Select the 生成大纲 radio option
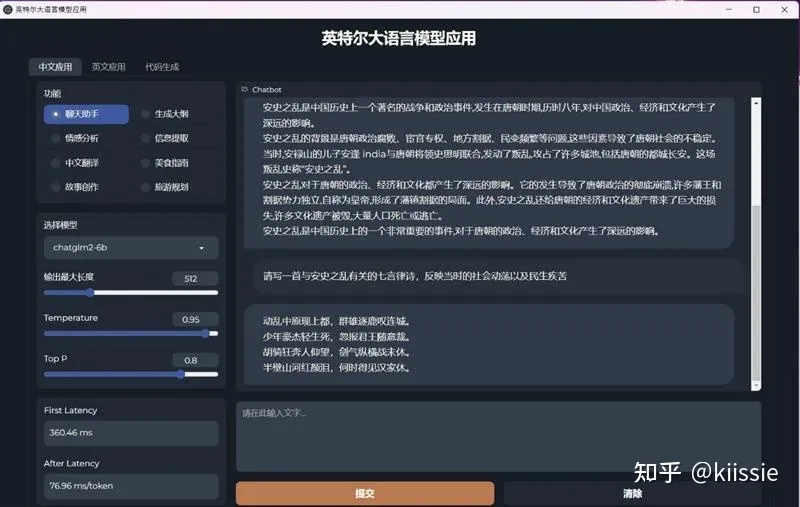 pyautogui.click(x=166, y=114)
